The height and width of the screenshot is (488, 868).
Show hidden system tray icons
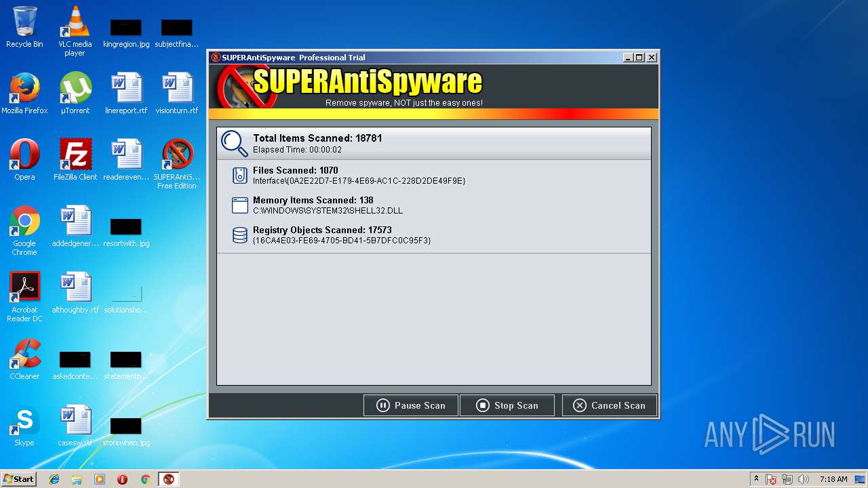[x=757, y=479]
